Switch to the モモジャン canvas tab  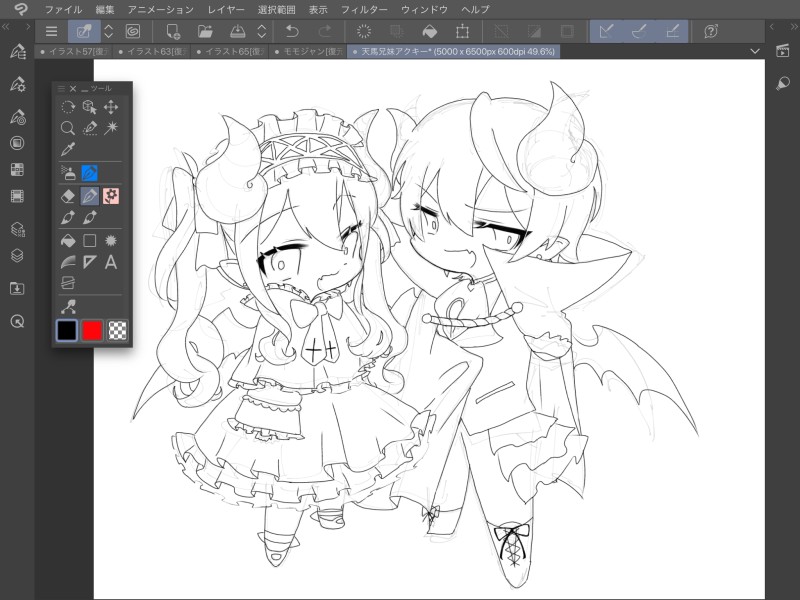click(x=308, y=52)
